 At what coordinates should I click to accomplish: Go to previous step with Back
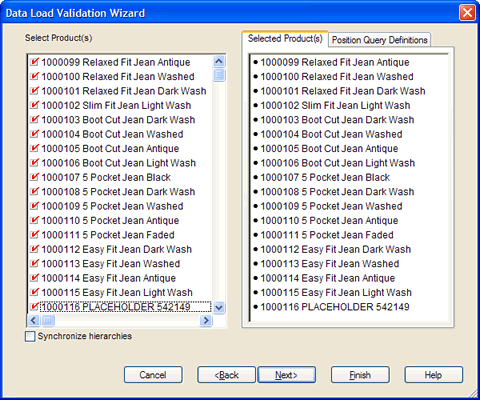tap(226, 375)
